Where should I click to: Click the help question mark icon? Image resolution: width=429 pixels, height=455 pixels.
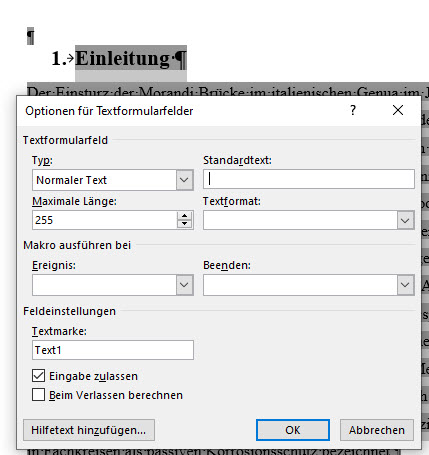353,110
